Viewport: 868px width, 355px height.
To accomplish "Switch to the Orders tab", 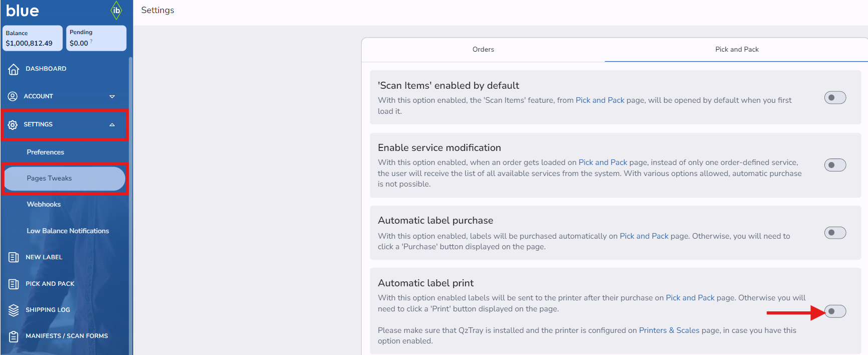I will tap(483, 50).
